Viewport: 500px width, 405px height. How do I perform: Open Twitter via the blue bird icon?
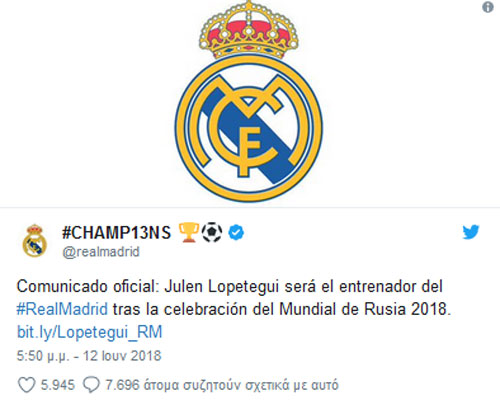(471, 232)
